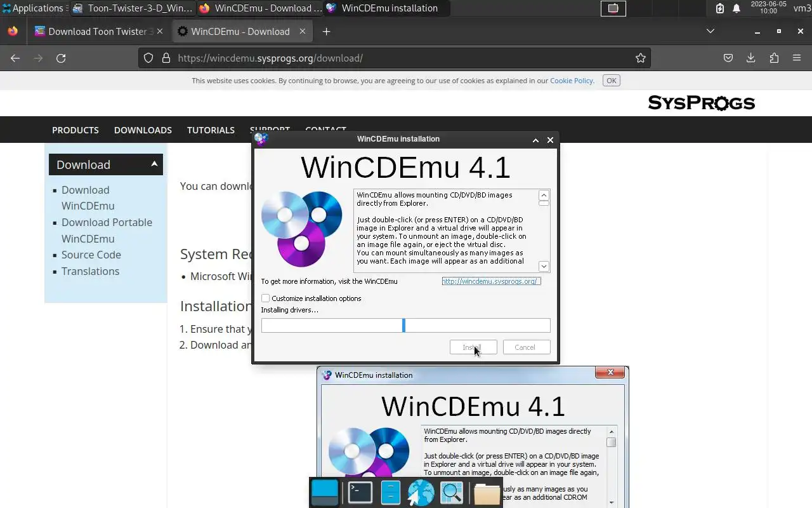The width and height of the screenshot is (812, 508).
Task: Click the show desktop icon in the dock
Action: click(324, 492)
